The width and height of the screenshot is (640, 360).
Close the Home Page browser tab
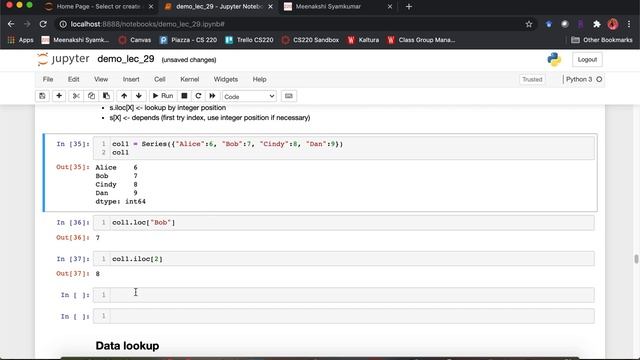(151, 7)
